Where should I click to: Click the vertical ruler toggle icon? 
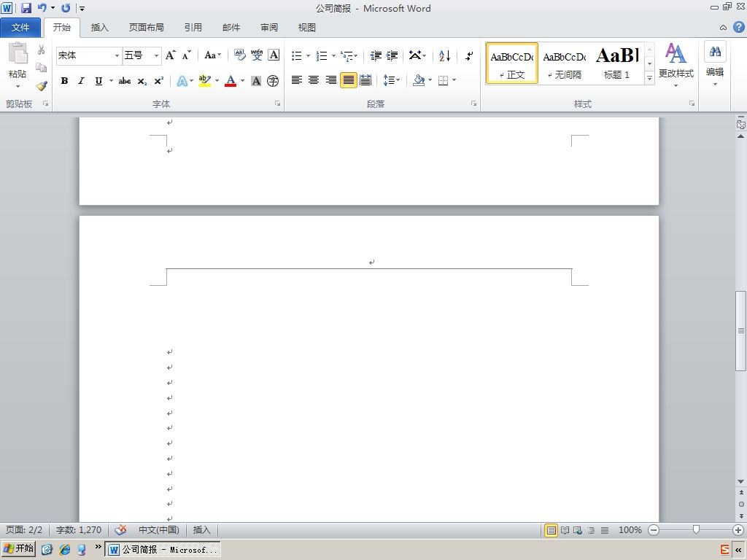pos(741,124)
